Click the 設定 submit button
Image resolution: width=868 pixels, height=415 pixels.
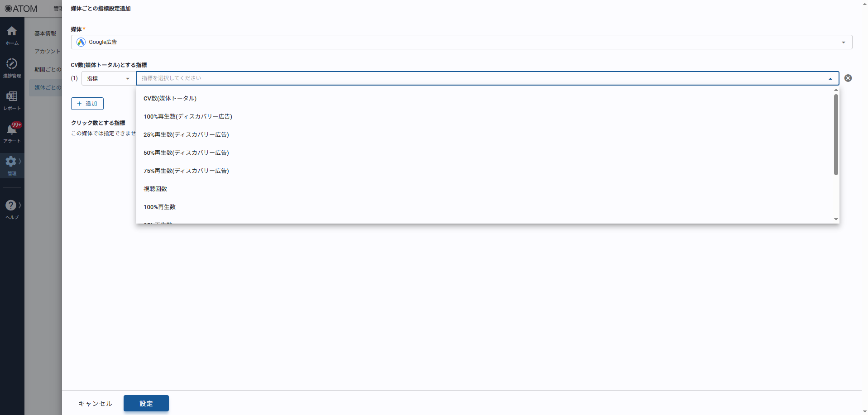tap(146, 403)
